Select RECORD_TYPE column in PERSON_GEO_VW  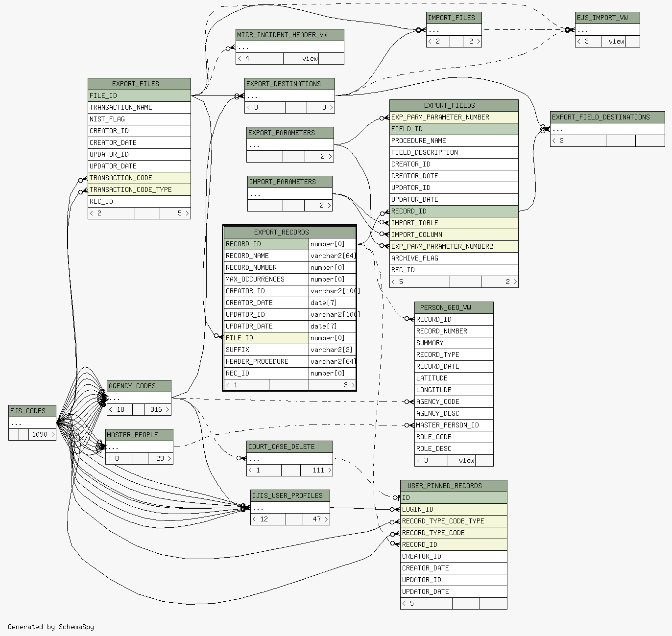454,354
